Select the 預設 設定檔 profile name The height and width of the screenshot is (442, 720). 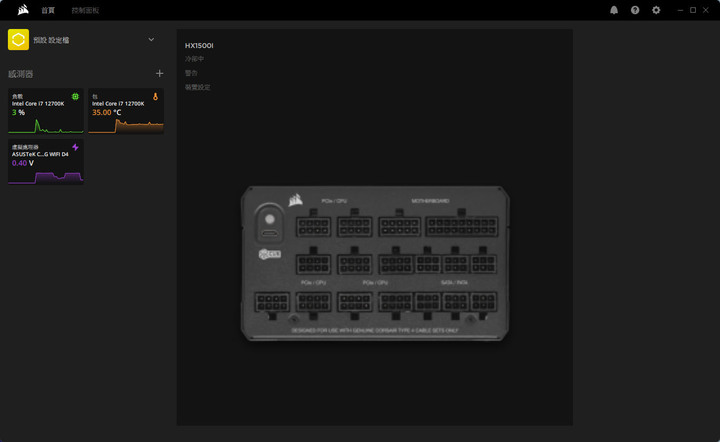(x=51, y=40)
